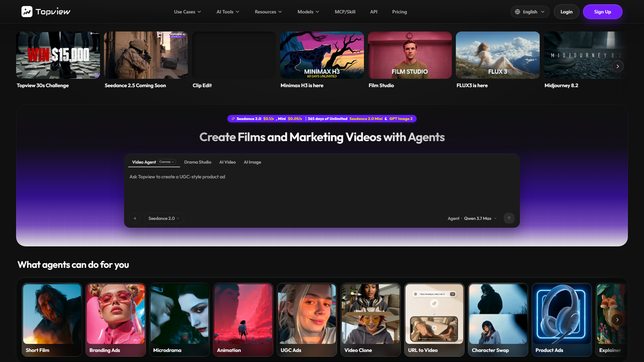
Task: Expand the Seedance 2.0 model selector
Action: (164, 218)
